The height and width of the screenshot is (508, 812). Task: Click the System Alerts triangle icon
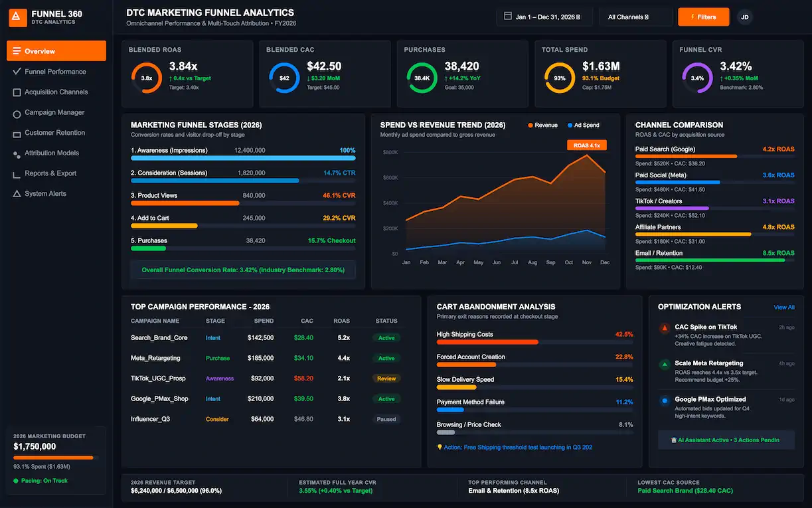pyautogui.click(x=17, y=194)
